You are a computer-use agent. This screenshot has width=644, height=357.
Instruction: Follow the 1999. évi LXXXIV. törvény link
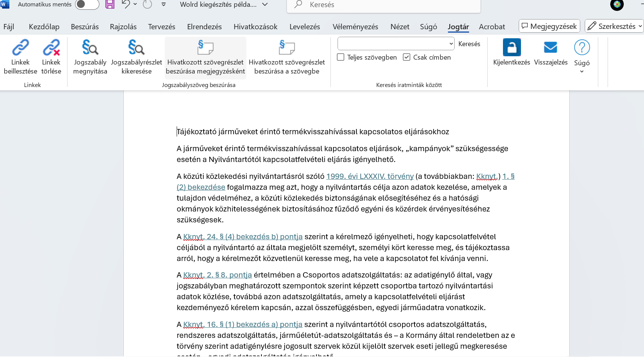tap(370, 176)
